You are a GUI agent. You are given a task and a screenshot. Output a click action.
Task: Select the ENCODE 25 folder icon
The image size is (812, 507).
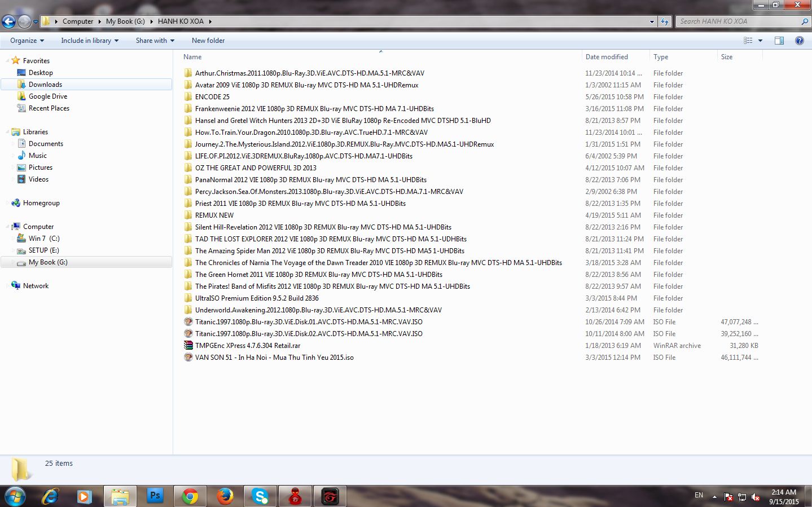[188, 97]
